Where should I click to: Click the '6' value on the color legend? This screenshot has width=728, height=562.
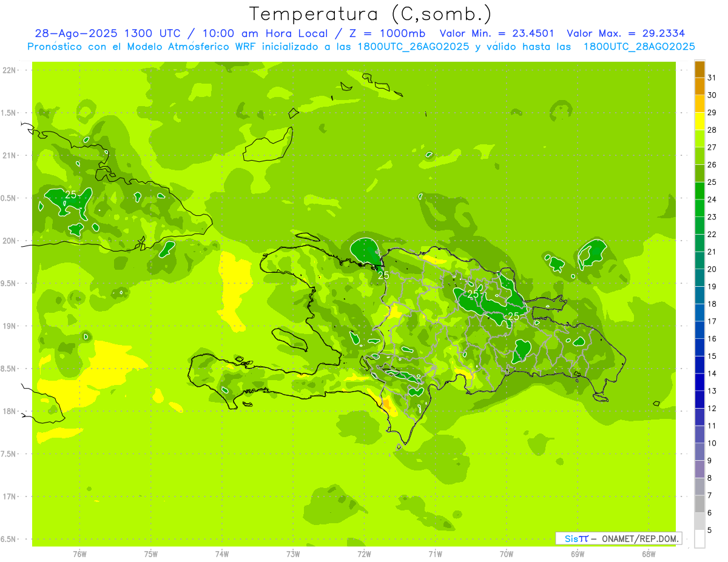[x=709, y=513]
